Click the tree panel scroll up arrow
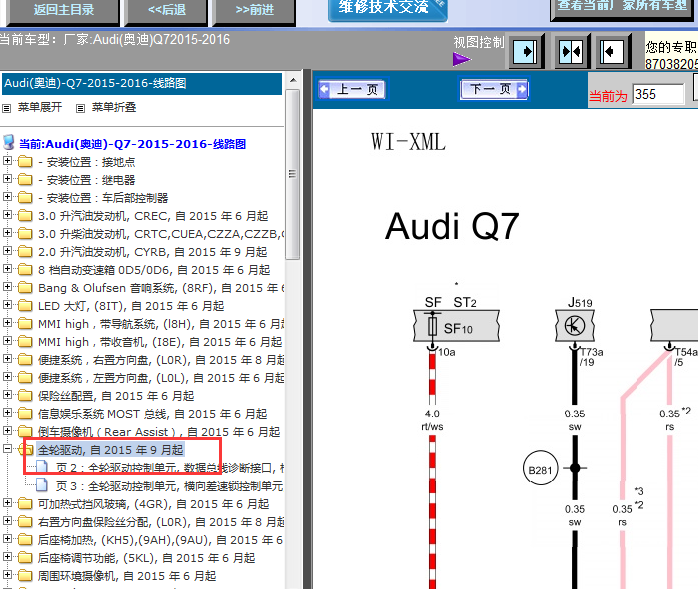Viewport: 698px width, 589px height. pyautogui.click(x=292, y=80)
